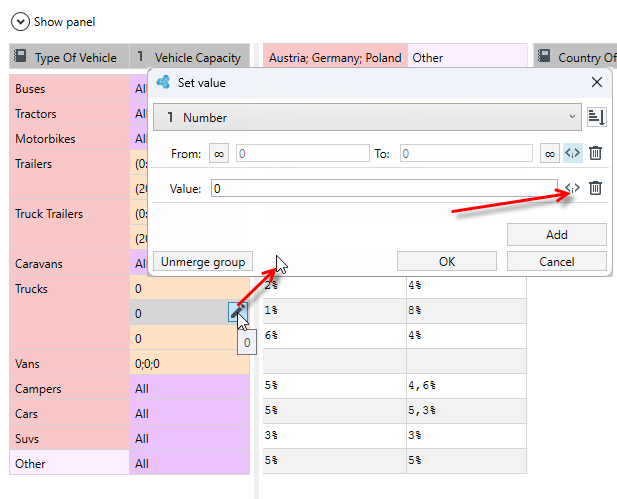Click the Set value dialog app icon
Screen dimensions: 617x499
[163, 82]
